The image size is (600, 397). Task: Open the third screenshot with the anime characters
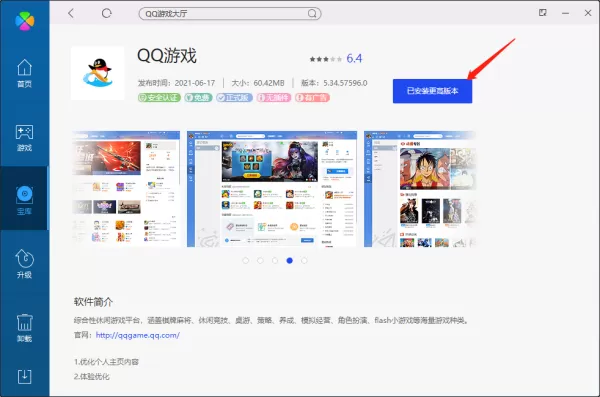(420, 189)
